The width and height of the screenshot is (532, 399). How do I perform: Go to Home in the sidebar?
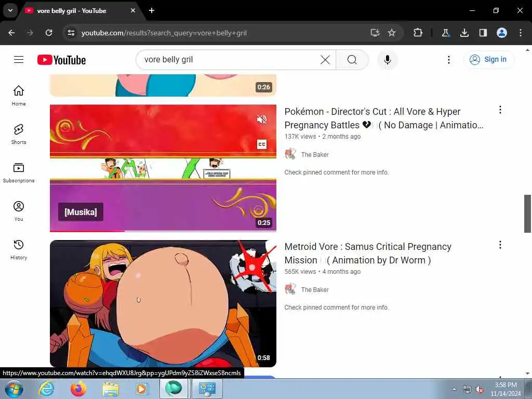click(19, 96)
